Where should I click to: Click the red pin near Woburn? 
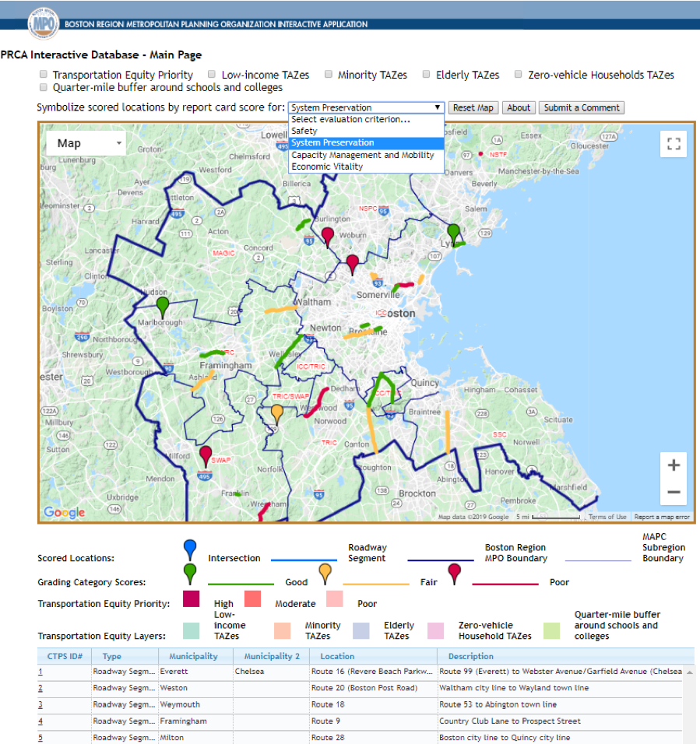click(x=328, y=236)
